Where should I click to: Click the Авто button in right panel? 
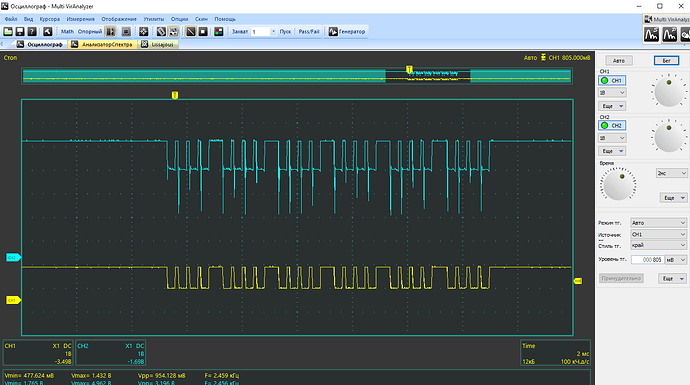(x=619, y=61)
